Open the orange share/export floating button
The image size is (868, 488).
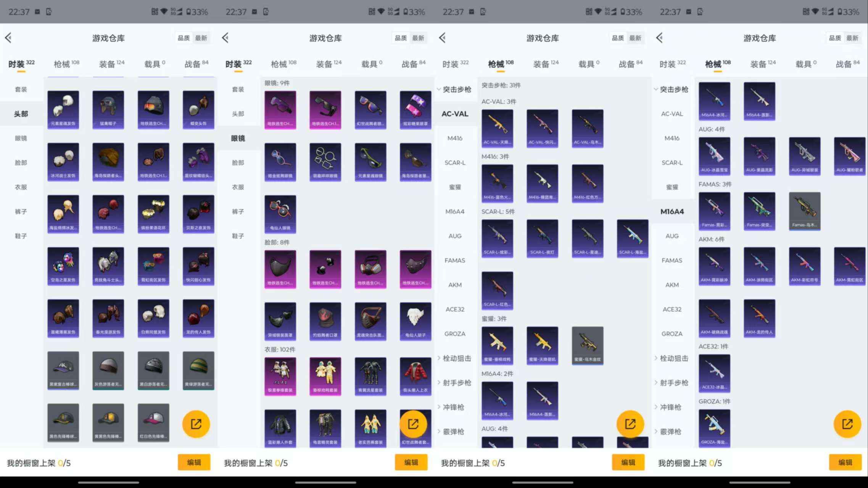[x=196, y=424]
